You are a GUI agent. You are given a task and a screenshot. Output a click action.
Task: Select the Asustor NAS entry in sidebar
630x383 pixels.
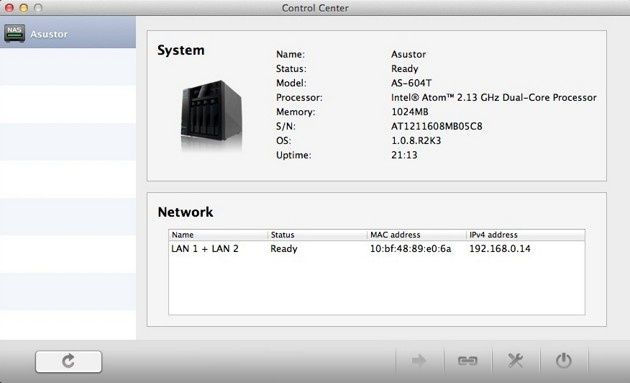click(x=68, y=34)
